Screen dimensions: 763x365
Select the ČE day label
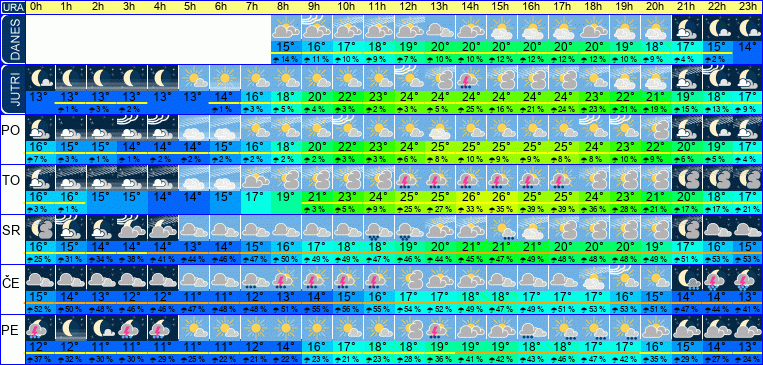11,281
